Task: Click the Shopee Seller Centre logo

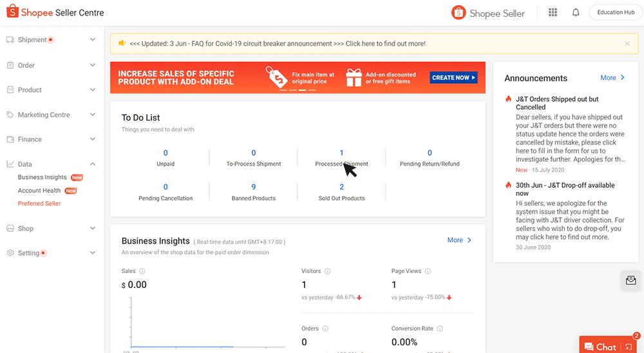Action: point(55,13)
